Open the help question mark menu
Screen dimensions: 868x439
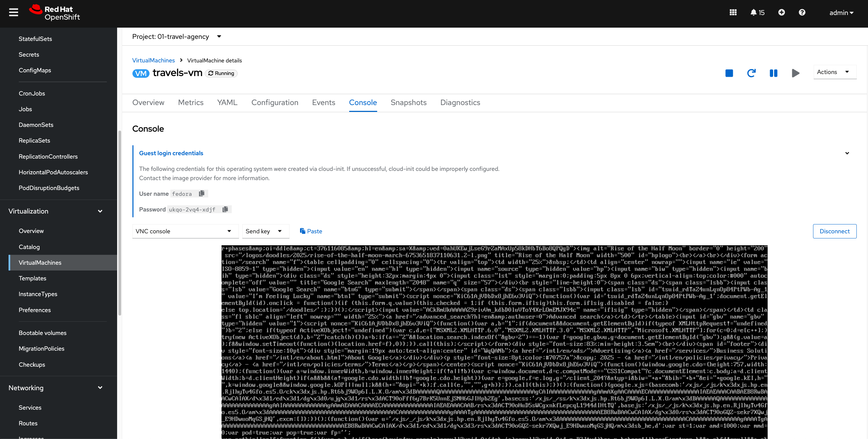coord(802,13)
